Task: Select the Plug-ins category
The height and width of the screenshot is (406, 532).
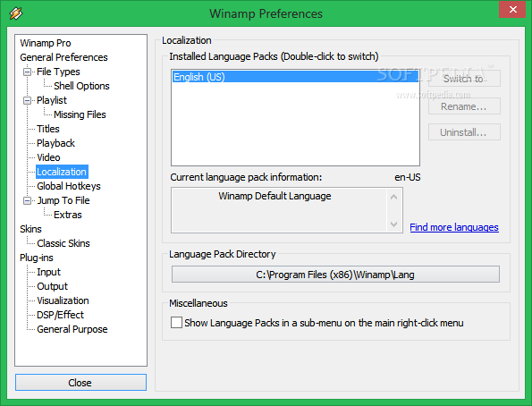Action: click(37, 258)
